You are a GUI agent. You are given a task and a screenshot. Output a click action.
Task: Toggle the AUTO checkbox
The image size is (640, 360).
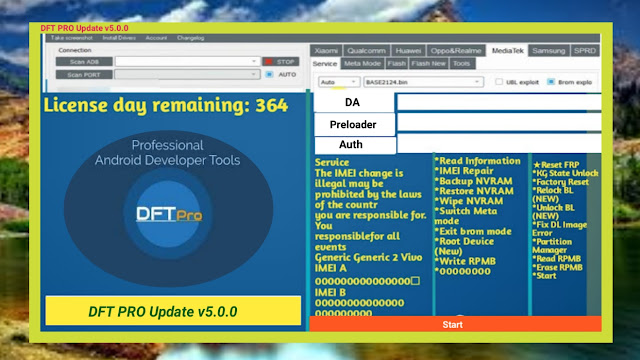(269, 74)
